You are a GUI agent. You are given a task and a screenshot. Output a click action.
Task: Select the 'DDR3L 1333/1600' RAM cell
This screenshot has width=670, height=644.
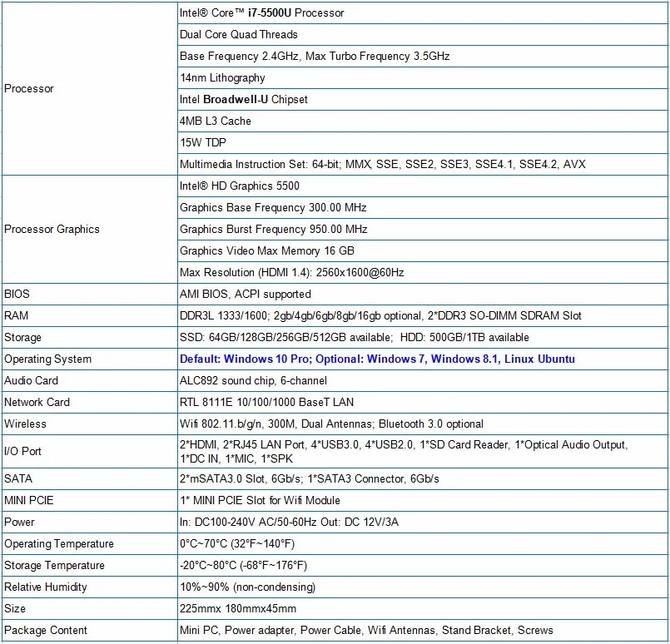coord(423,315)
